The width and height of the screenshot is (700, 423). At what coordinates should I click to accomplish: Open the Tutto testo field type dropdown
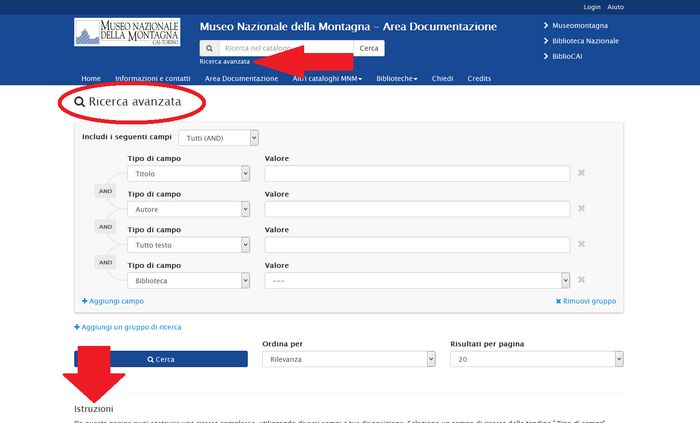pyautogui.click(x=188, y=245)
